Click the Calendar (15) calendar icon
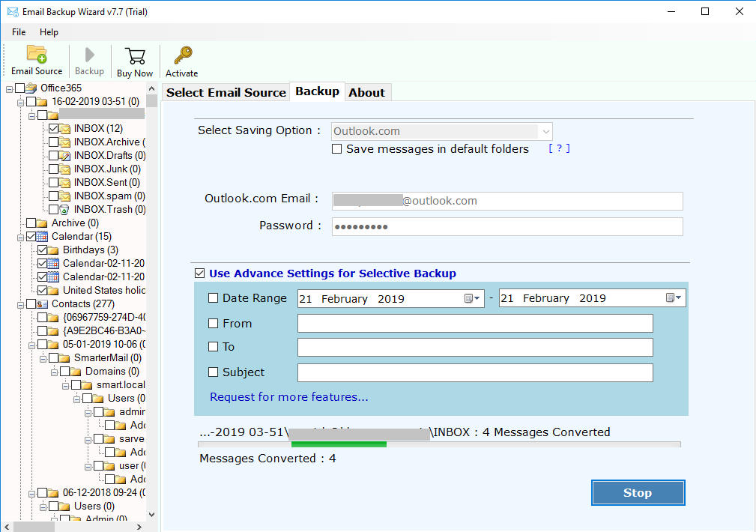756x532 pixels. [43, 236]
